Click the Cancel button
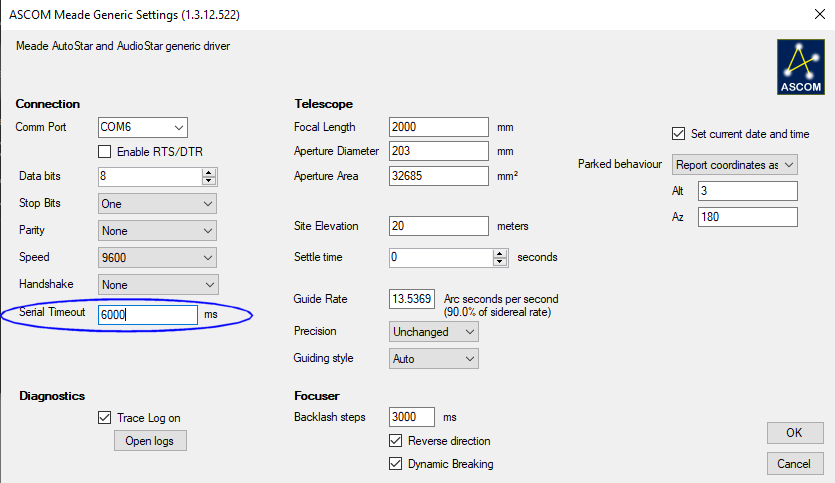Screen dimensions: 835x483 (795, 464)
